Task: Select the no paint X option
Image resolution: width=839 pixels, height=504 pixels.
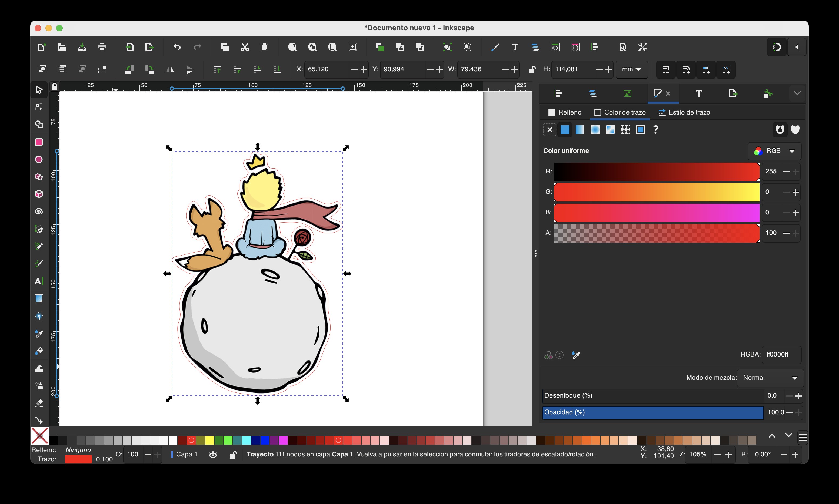Action: click(550, 130)
